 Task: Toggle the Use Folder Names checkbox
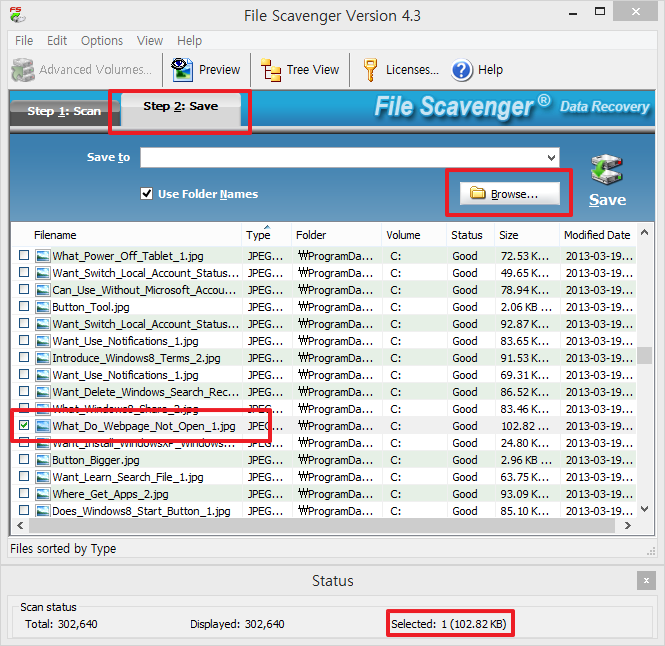click(x=146, y=194)
